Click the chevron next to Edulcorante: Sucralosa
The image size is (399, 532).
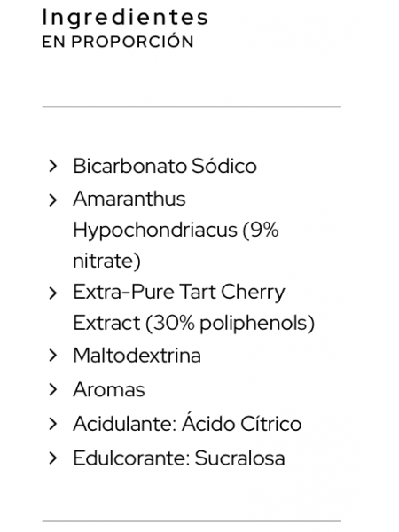pos(52,458)
